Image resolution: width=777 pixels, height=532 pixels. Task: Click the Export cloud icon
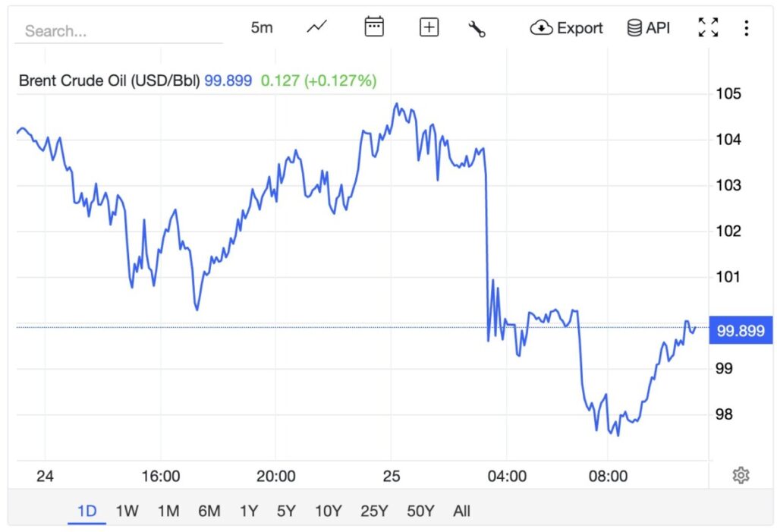540,27
